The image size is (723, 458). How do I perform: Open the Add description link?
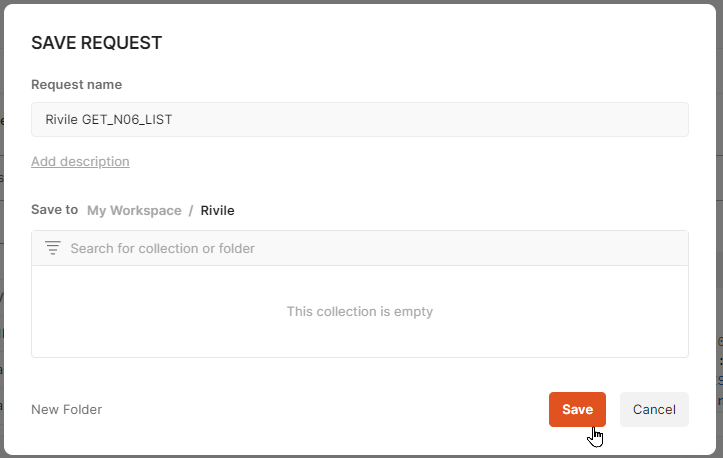click(80, 161)
